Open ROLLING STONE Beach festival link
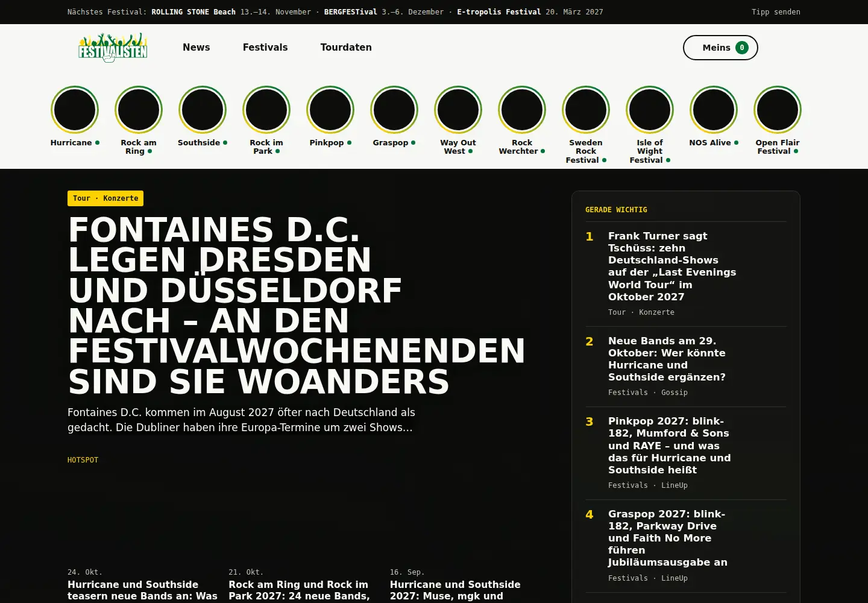Viewport: 868px width, 603px height. [193, 12]
